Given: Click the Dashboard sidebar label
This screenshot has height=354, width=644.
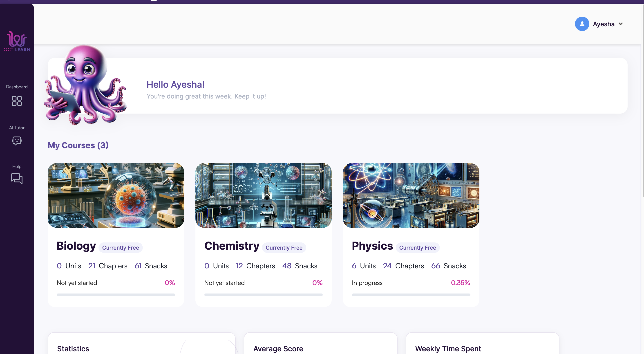Looking at the screenshot, I should pyautogui.click(x=16, y=87).
